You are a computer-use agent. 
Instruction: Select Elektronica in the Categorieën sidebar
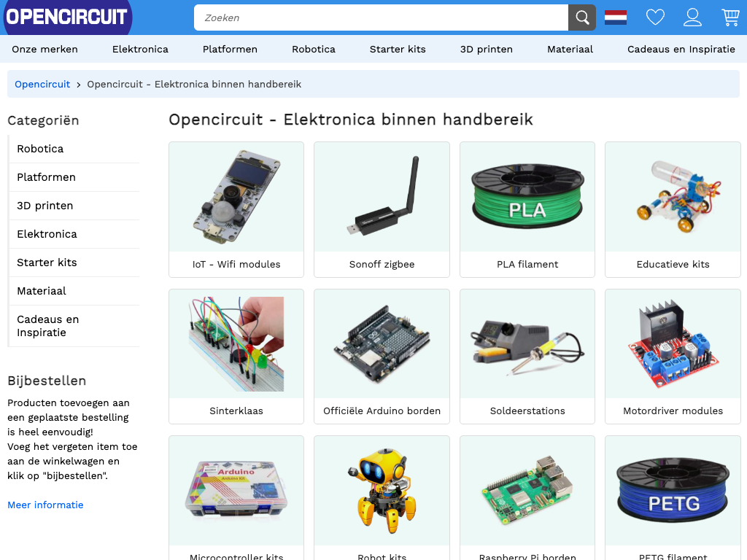tap(75, 234)
